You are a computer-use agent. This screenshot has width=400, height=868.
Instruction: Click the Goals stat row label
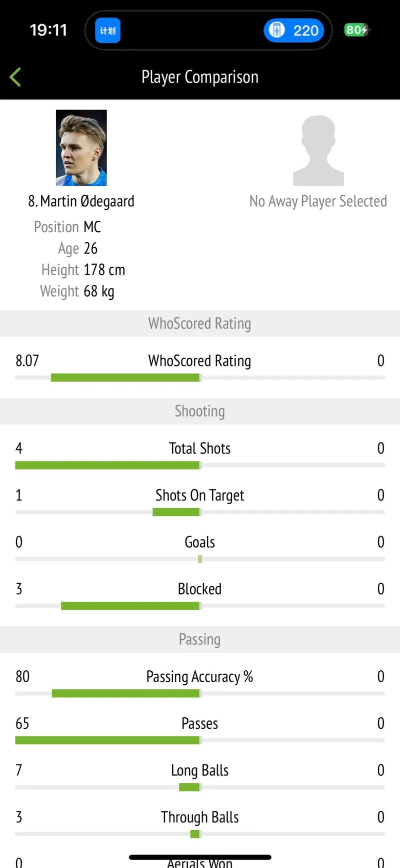tap(200, 542)
